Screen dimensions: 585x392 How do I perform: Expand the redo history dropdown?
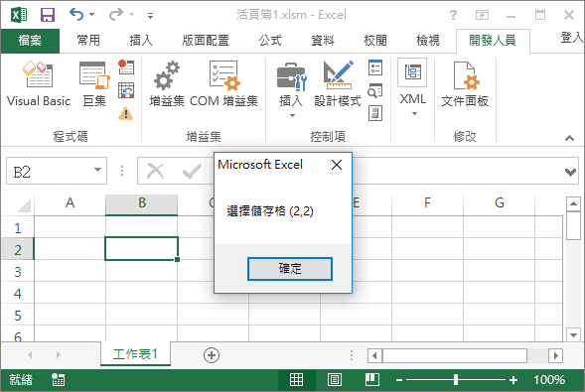coord(131,15)
